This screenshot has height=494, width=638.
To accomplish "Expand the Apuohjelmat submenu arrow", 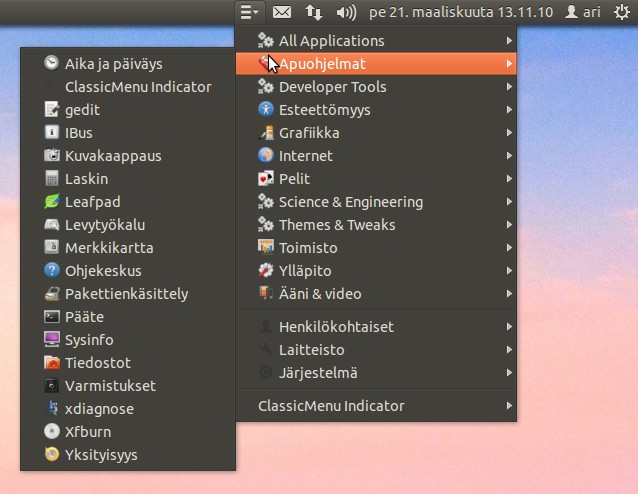I will pos(509,63).
